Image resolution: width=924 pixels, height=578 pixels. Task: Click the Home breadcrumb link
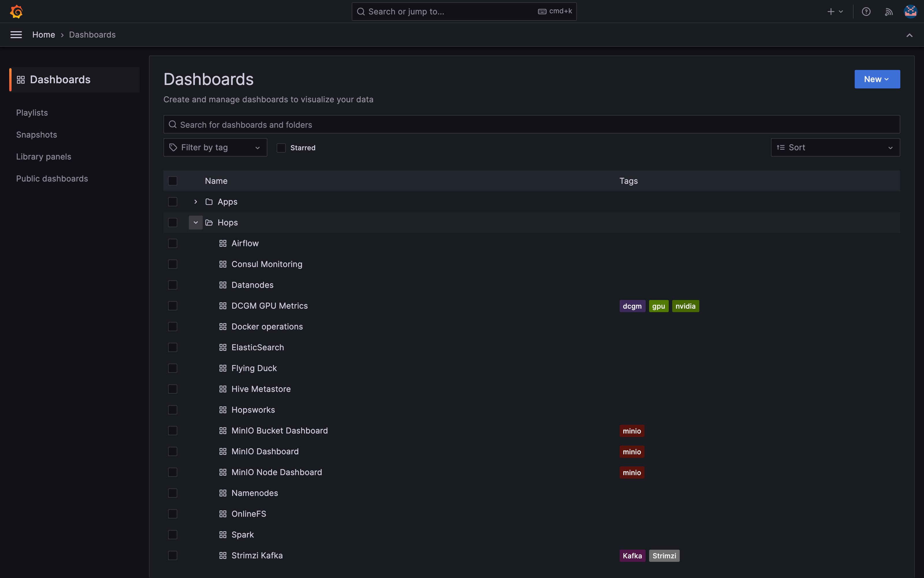tap(44, 35)
